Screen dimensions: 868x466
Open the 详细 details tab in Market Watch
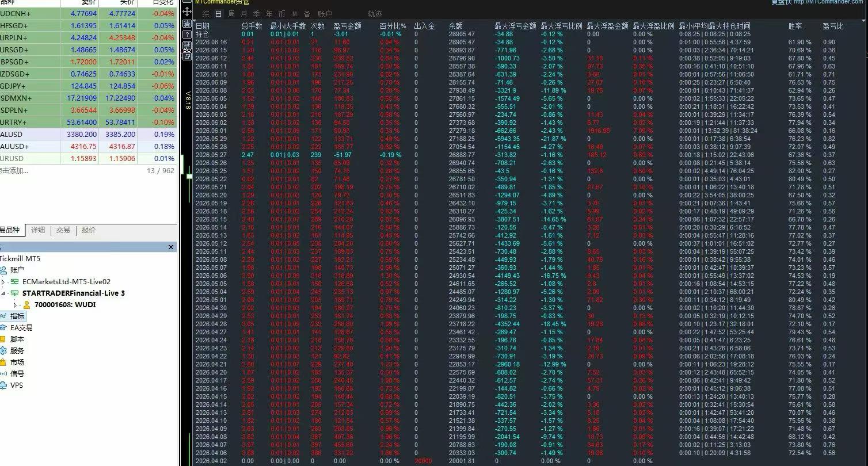38,230
